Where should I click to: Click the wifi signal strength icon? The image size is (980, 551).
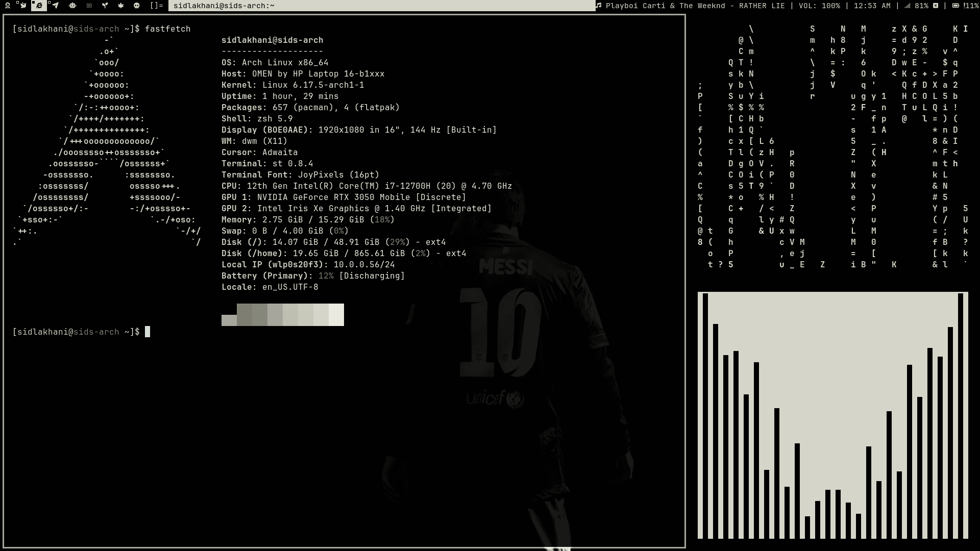coord(907,6)
